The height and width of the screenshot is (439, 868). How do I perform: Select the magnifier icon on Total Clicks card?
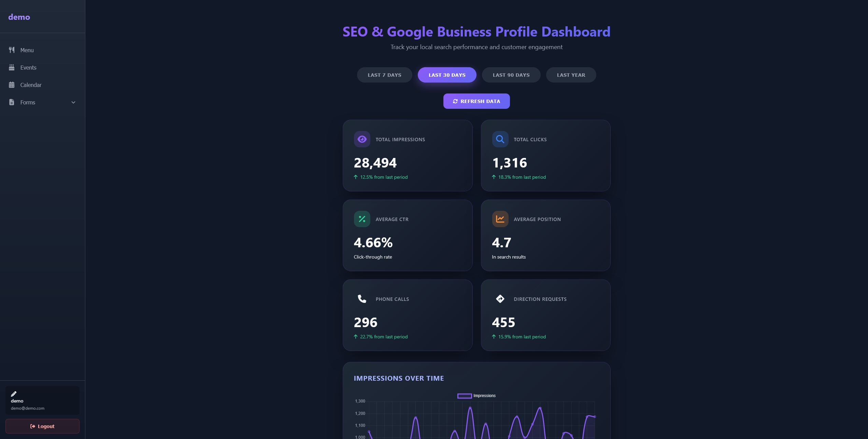pyautogui.click(x=500, y=139)
